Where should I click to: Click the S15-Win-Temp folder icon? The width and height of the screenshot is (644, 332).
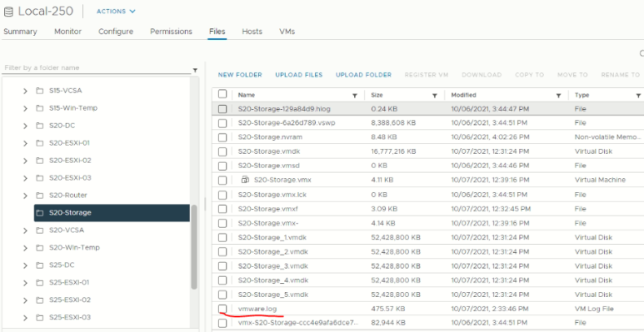[x=39, y=108]
